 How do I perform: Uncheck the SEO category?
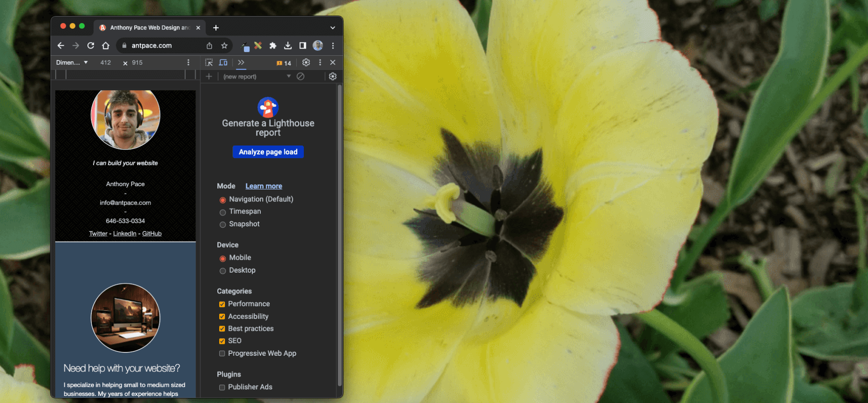(x=222, y=341)
